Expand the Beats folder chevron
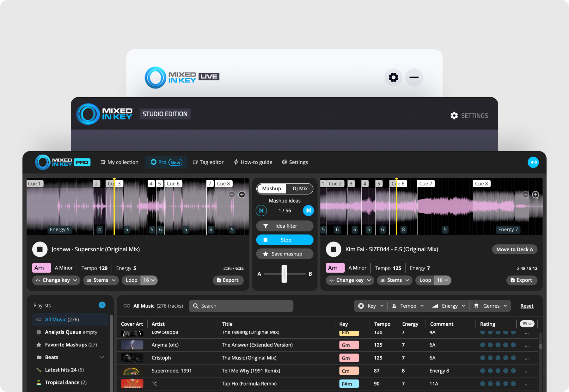The width and height of the screenshot is (569, 392). pyautogui.click(x=102, y=358)
